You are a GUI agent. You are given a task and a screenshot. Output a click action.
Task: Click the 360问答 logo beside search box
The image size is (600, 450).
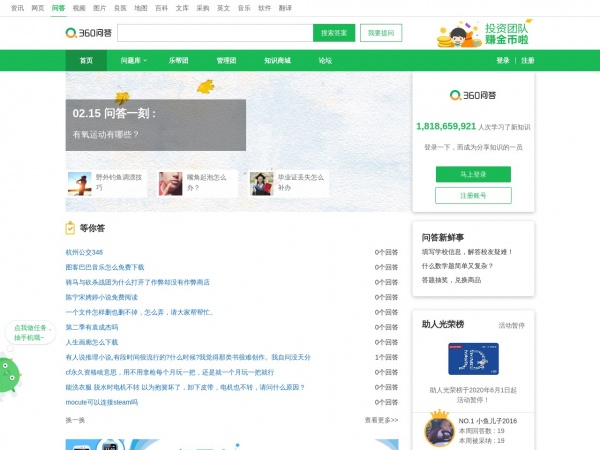pos(88,33)
